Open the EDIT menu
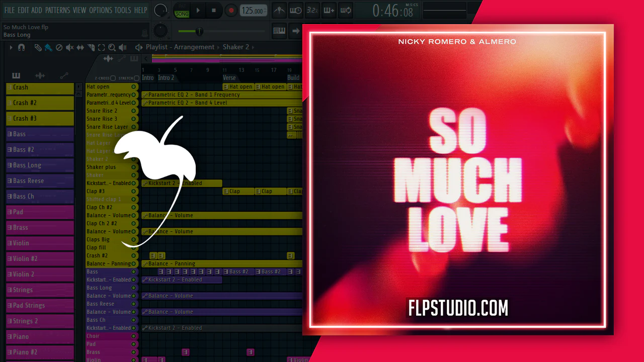 tap(23, 10)
